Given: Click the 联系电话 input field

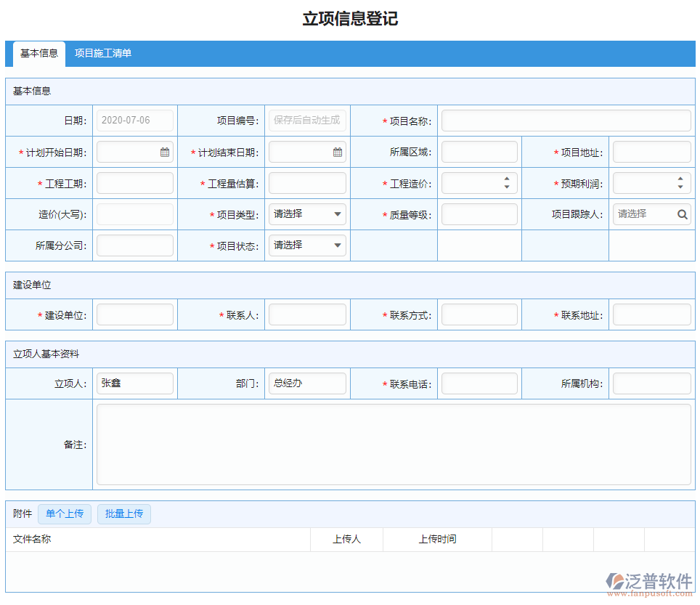Looking at the screenshot, I should [x=479, y=383].
